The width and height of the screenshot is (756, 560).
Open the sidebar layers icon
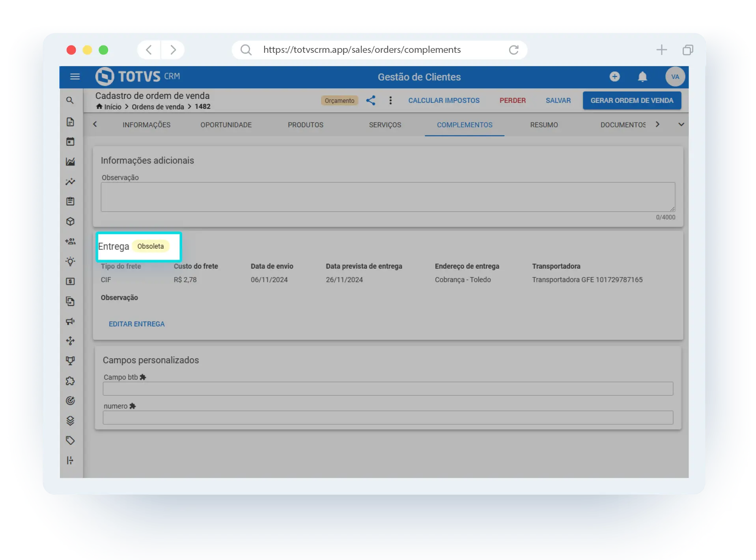tap(70, 420)
